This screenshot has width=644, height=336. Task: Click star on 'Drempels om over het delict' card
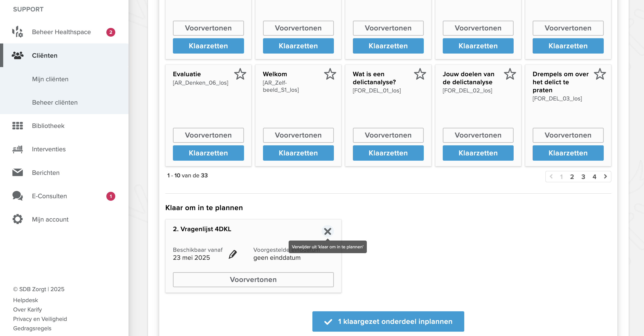600,74
